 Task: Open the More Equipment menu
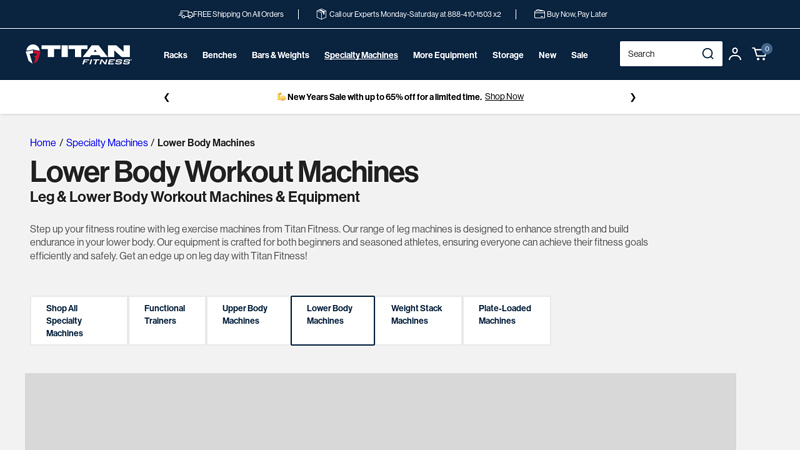point(445,55)
